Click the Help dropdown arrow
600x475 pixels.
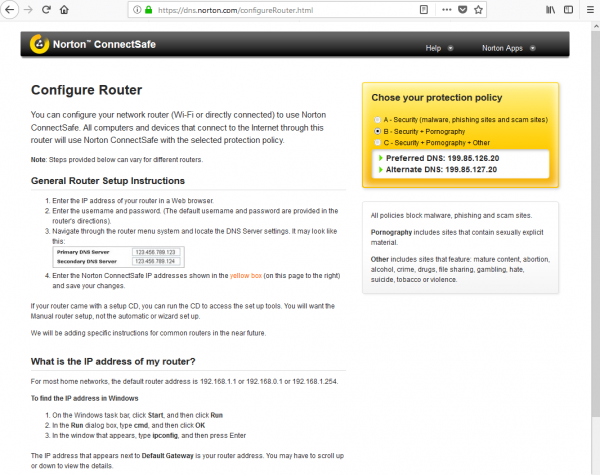450,48
